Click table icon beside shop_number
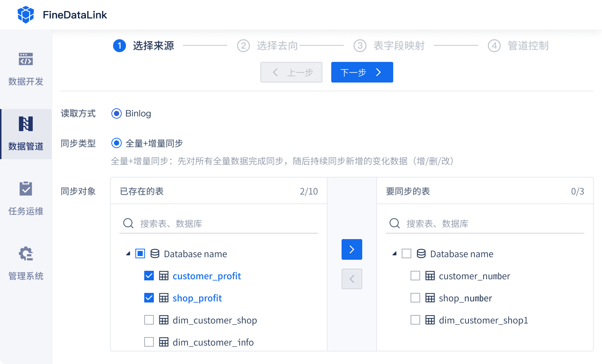The image size is (602, 364). [430, 298]
